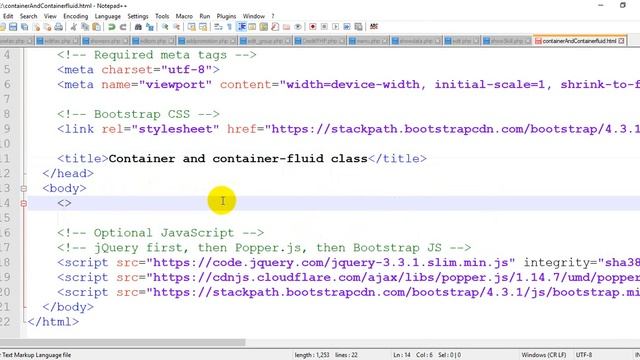Open the Language menu
Screen dimensions: 640x360
click(108, 16)
